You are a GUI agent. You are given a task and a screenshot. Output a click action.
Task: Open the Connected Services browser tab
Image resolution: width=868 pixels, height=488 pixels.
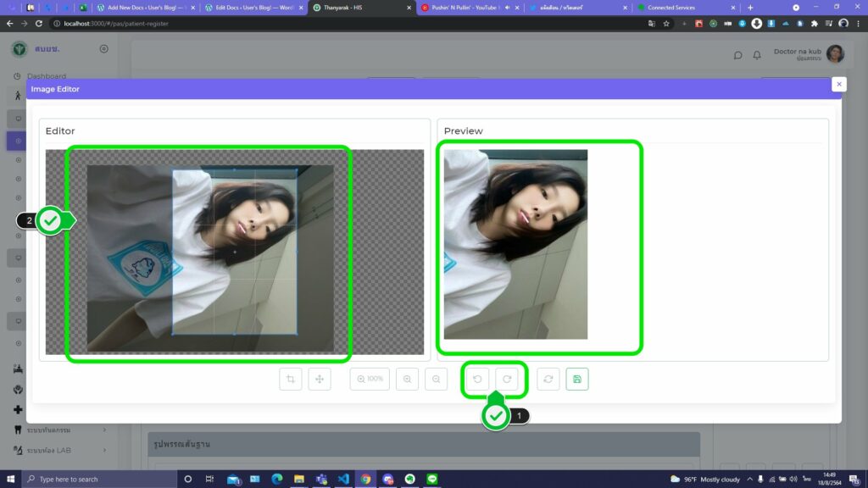(678, 8)
